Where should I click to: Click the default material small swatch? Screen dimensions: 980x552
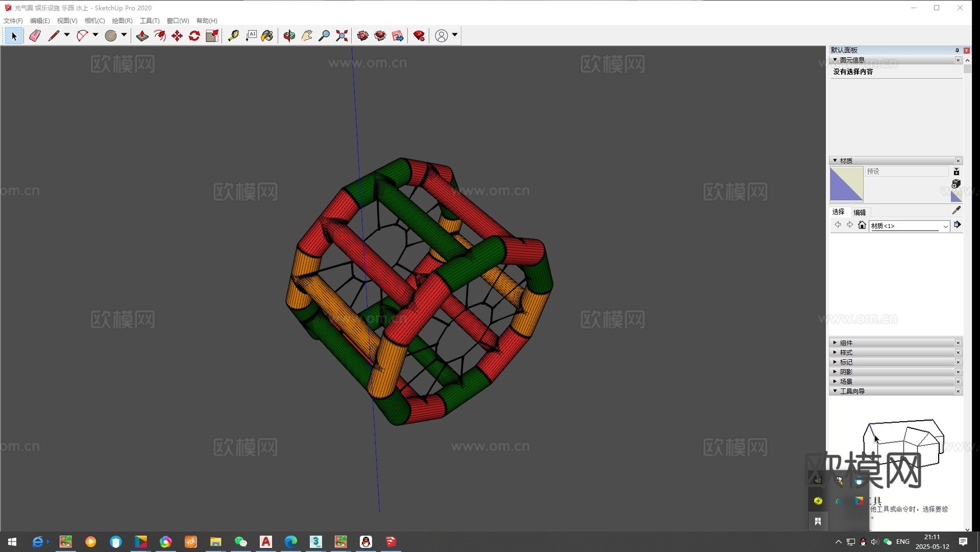956,196
